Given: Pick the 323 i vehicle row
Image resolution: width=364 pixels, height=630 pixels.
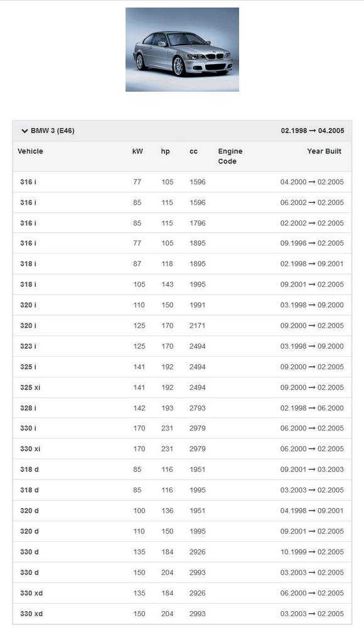Looking at the screenshot, I should click(x=182, y=346).
